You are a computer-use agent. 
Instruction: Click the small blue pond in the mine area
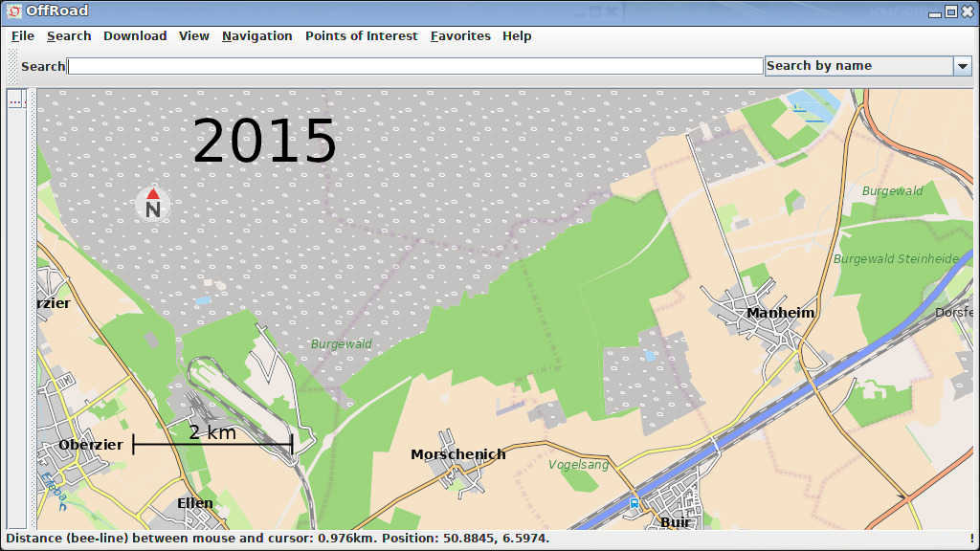click(x=203, y=300)
